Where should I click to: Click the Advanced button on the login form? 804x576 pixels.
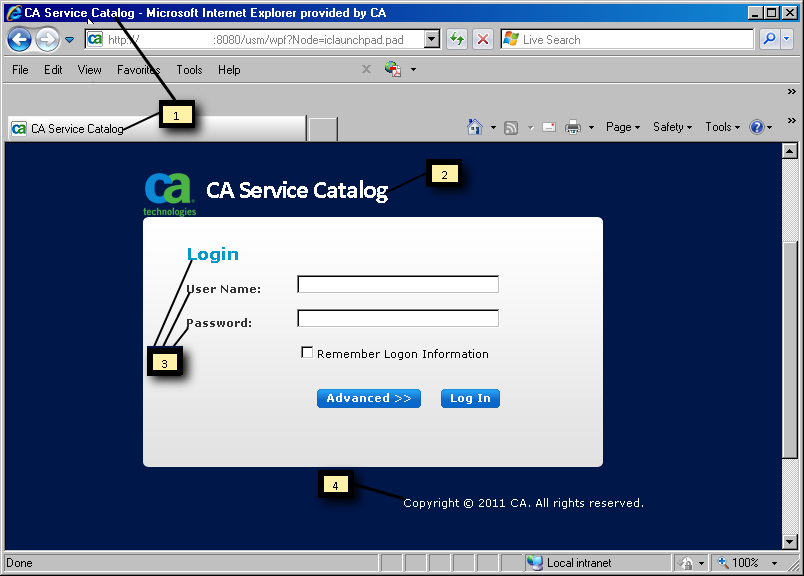click(368, 398)
